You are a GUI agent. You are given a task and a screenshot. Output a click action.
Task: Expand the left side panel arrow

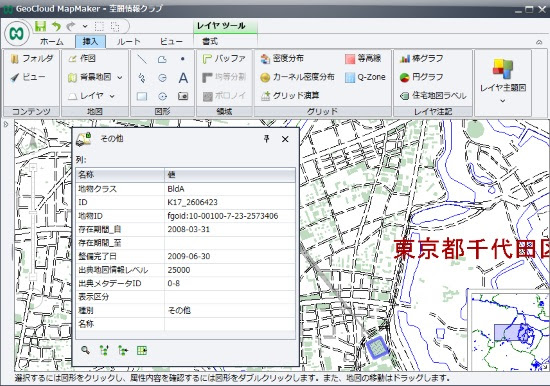pyautogui.click(x=6, y=124)
